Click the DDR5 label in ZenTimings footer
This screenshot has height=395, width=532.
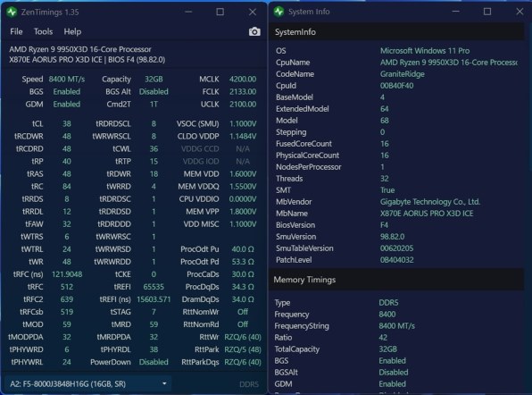[249, 384]
